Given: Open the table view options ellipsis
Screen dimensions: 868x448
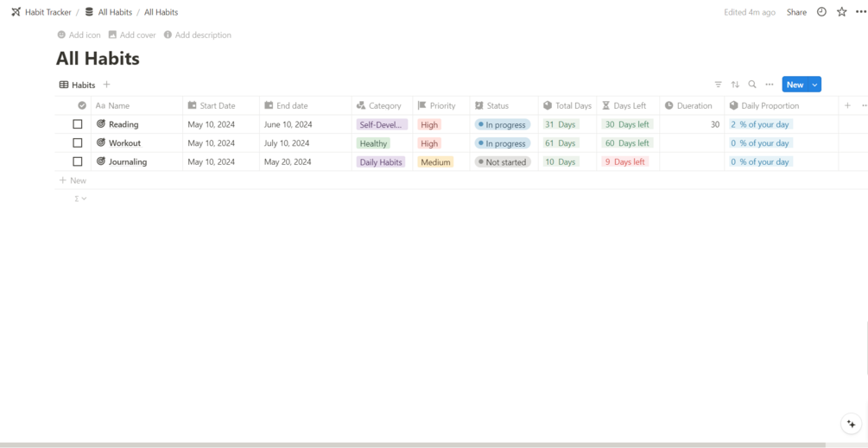Looking at the screenshot, I should [x=769, y=85].
